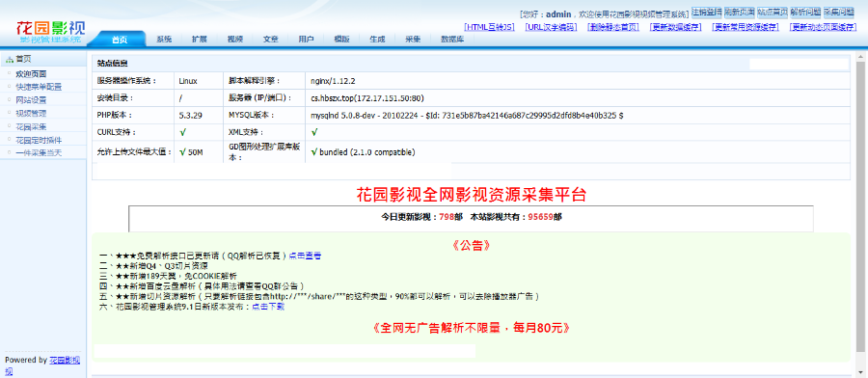
Task: Click the mysqlnd MYSQL version value
Action: 467,116
